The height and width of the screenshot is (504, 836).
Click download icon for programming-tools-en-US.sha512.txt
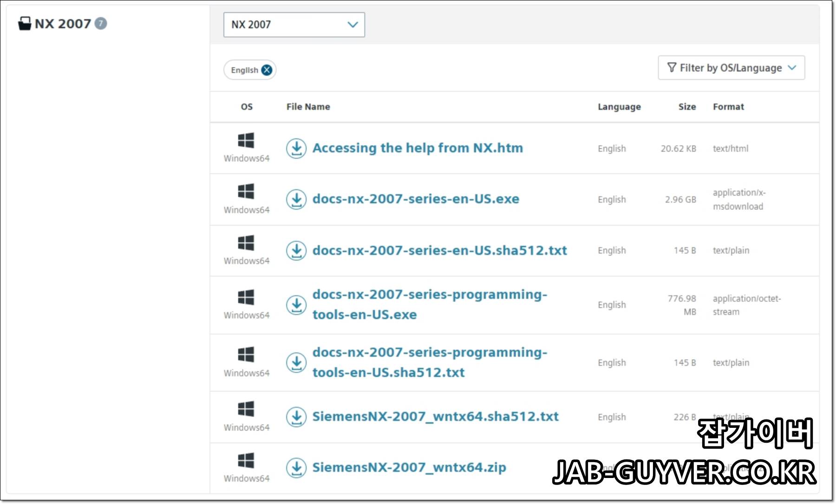coord(296,363)
